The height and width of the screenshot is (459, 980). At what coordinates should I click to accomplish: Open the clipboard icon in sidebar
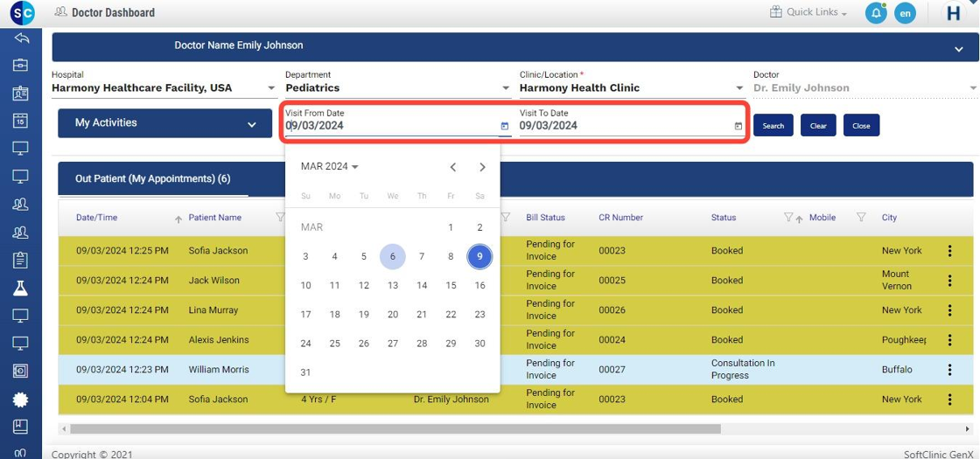(21, 260)
